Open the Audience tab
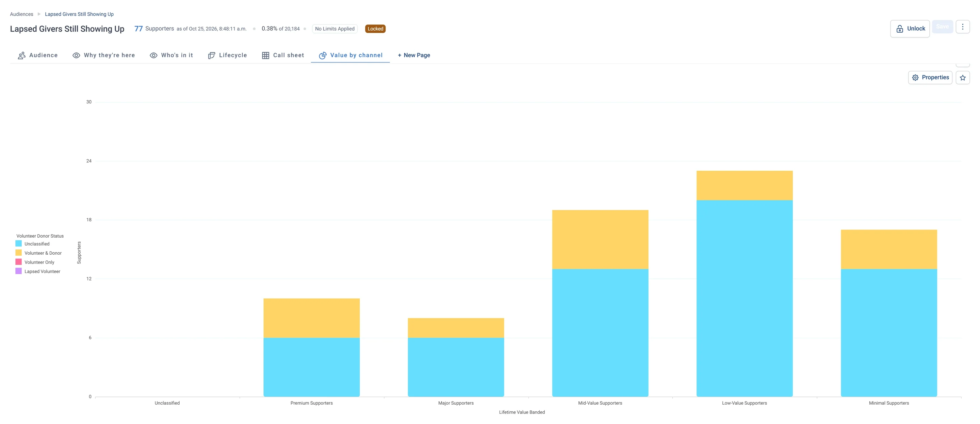 [x=38, y=55]
